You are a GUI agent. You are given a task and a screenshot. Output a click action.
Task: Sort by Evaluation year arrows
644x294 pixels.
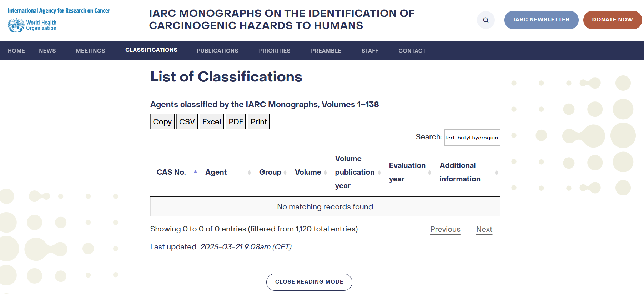point(429,173)
